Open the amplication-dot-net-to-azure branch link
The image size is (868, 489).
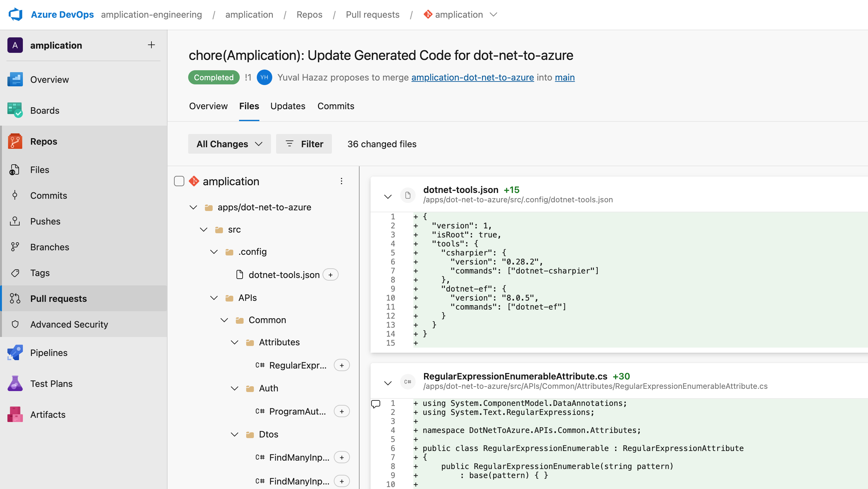point(472,77)
